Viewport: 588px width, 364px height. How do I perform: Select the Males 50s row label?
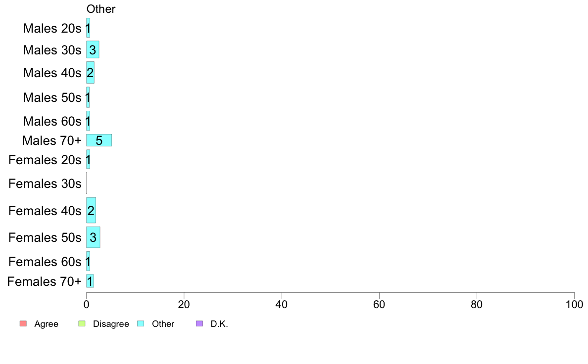pyautogui.click(x=52, y=97)
